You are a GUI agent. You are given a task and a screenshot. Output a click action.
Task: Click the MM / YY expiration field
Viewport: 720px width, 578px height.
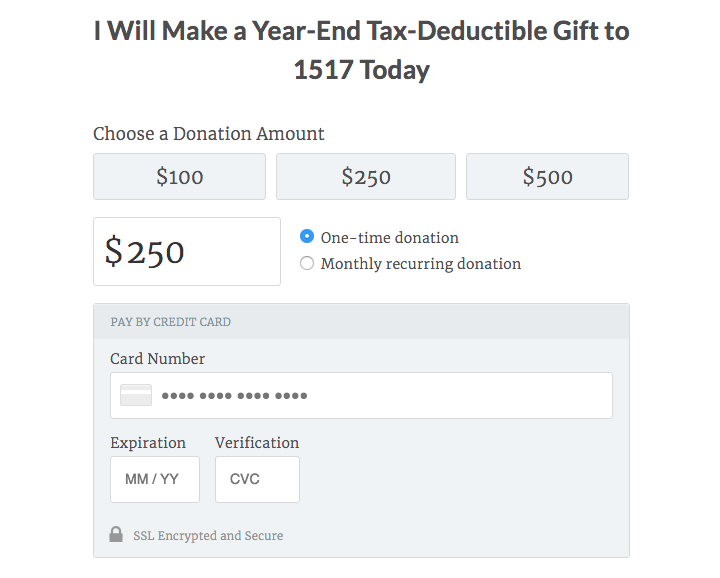pyautogui.click(x=155, y=479)
